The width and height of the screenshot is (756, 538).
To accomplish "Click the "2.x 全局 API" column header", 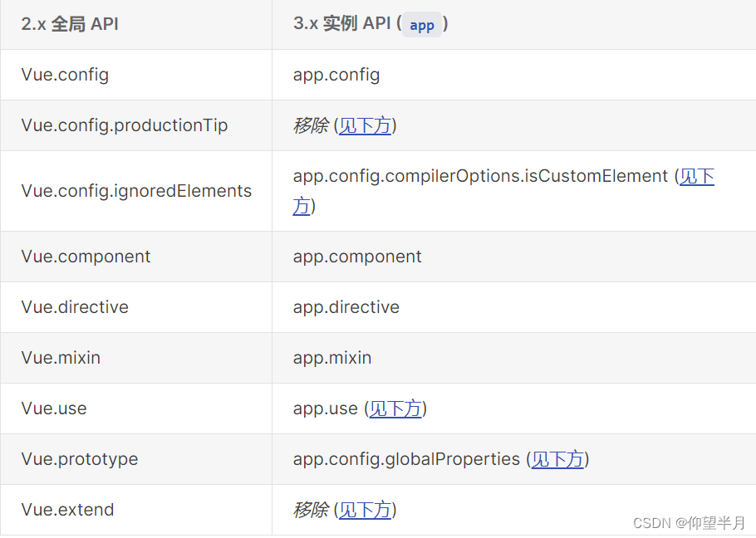I will [70, 24].
